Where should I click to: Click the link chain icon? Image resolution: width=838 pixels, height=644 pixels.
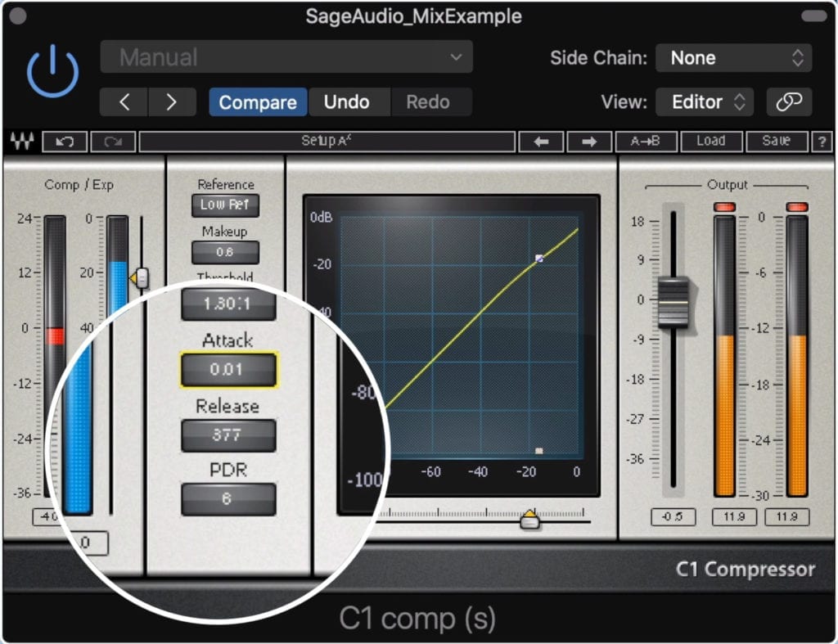789,101
